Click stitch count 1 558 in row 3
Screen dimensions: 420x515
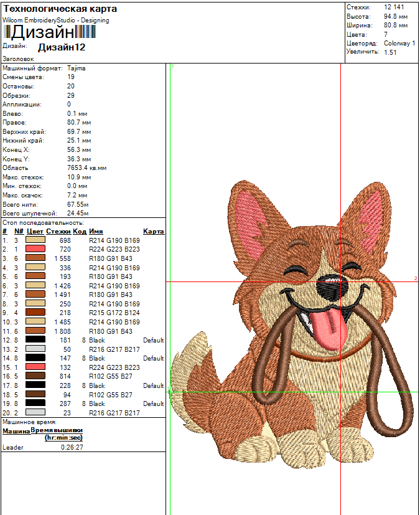[63, 258]
